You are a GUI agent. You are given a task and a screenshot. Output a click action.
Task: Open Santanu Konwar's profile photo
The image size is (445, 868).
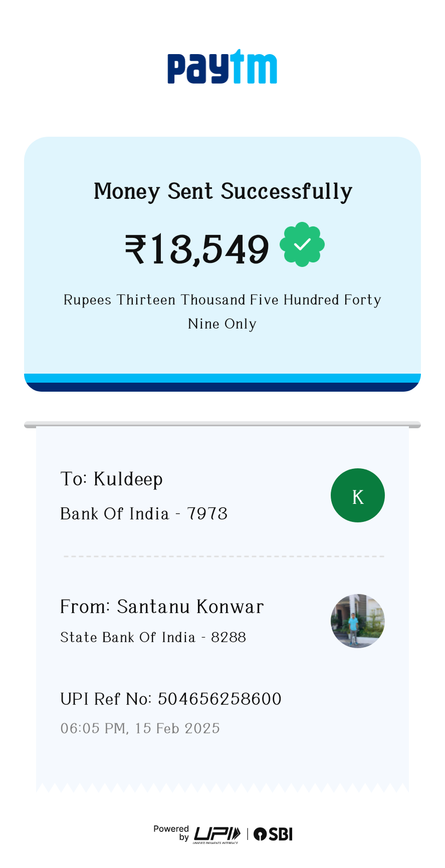coord(357,621)
